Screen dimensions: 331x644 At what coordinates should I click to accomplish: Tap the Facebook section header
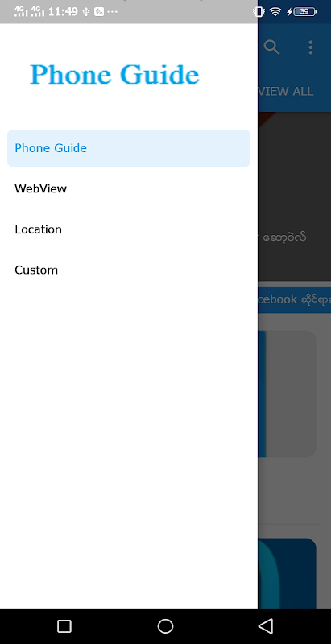[294, 299]
